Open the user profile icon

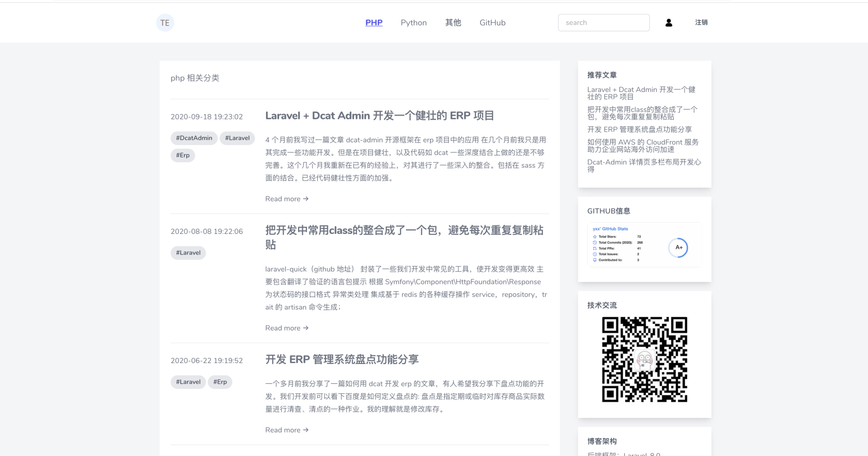(x=669, y=23)
